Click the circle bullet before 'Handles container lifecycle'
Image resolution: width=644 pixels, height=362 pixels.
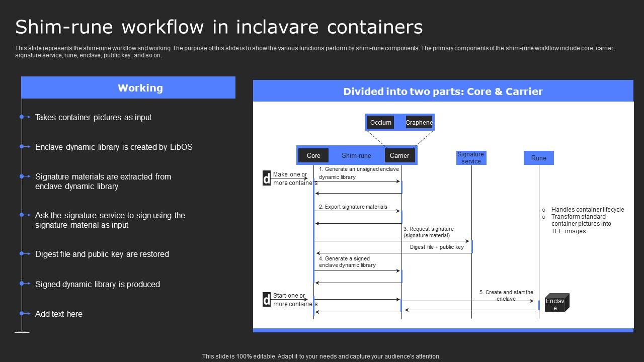tap(544, 210)
